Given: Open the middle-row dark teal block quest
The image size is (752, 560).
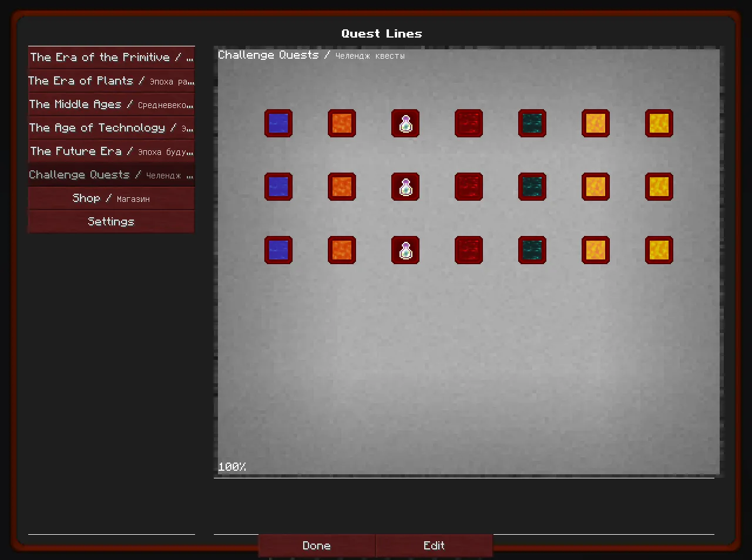Looking at the screenshot, I should tap(532, 187).
